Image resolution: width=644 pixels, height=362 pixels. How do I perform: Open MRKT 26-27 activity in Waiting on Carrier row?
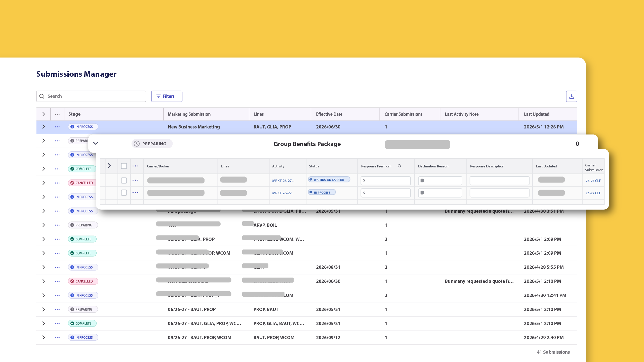283,181
